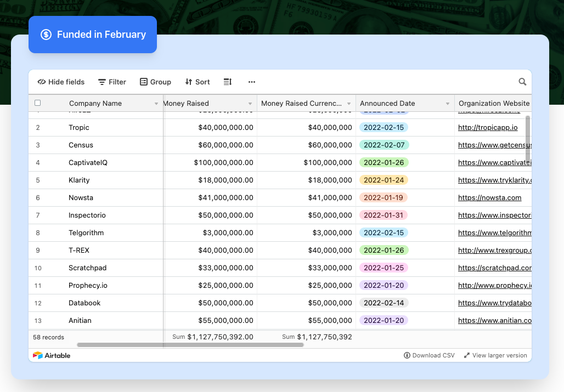This screenshot has height=392, width=564.
Task: Click the 2022-02-07 date tag for Census
Action: (384, 145)
